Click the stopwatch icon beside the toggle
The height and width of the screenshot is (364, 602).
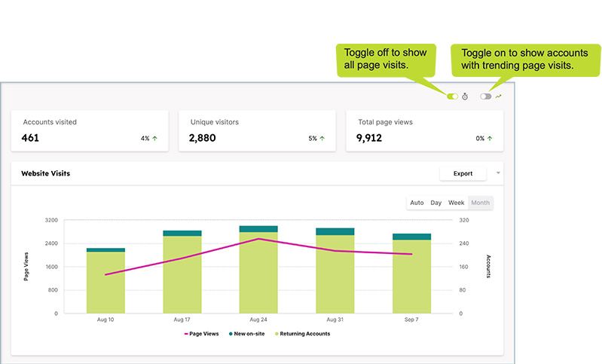point(465,96)
